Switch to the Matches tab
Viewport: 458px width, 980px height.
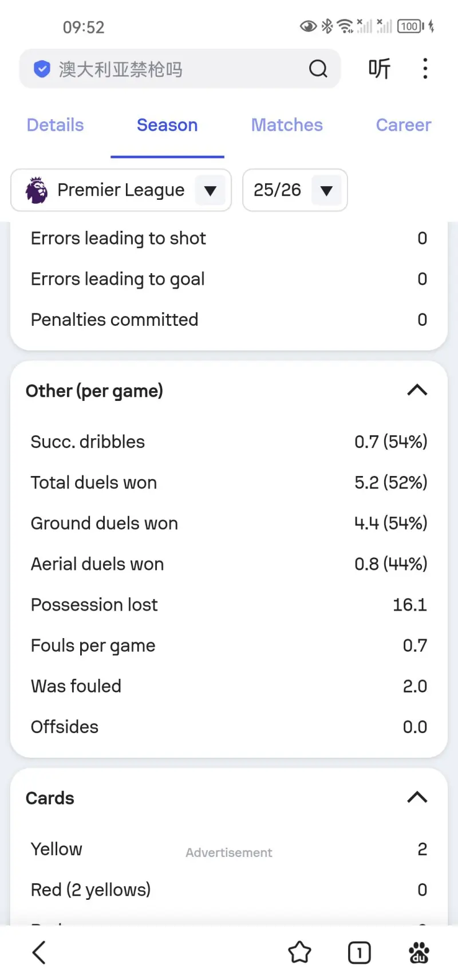click(x=287, y=125)
